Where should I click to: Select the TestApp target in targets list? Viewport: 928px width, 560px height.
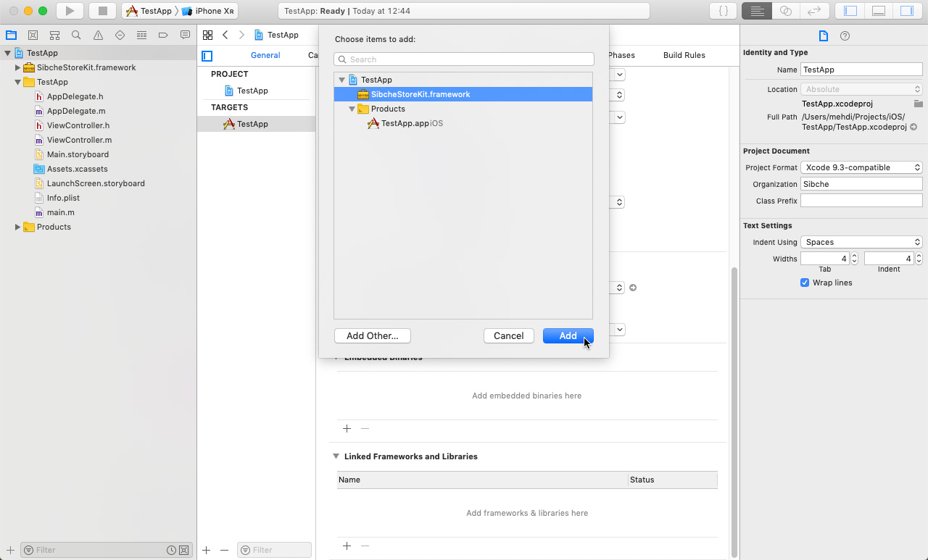257,124
